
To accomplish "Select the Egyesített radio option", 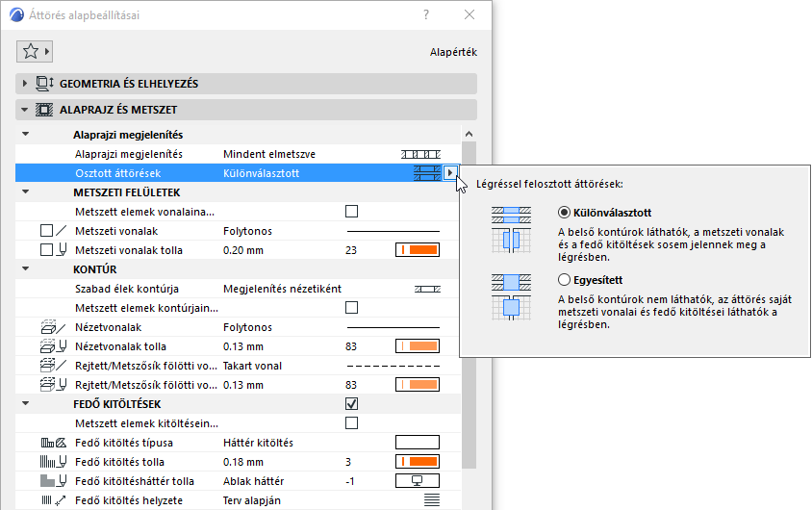I will (564, 280).
